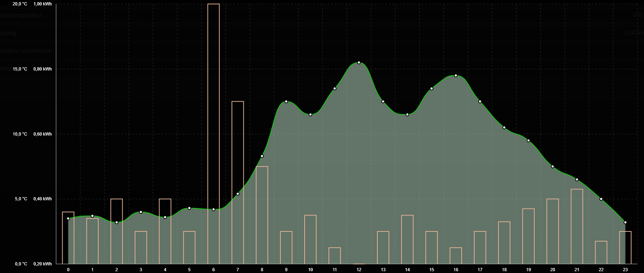The image size is (644, 273).
Task: Click the faded Außentemperatur label
Action: click(x=22, y=16)
